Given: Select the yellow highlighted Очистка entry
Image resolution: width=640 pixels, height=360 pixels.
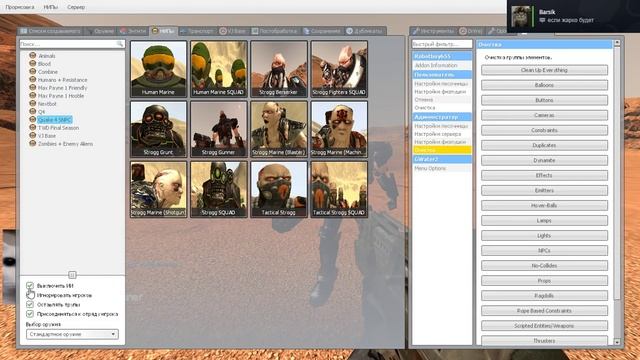Looking at the screenshot, I should tap(442, 150).
